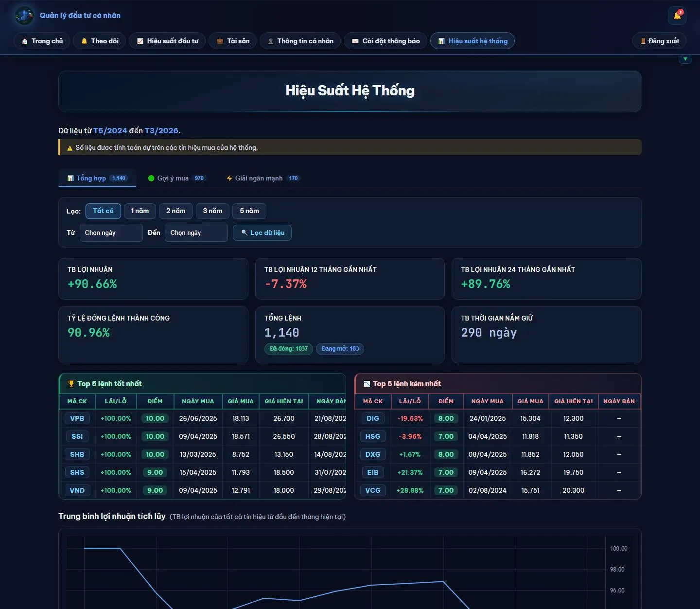Open the Đến end date picker
The height and width of the screenshot is (609, 700).
(196, 233)
